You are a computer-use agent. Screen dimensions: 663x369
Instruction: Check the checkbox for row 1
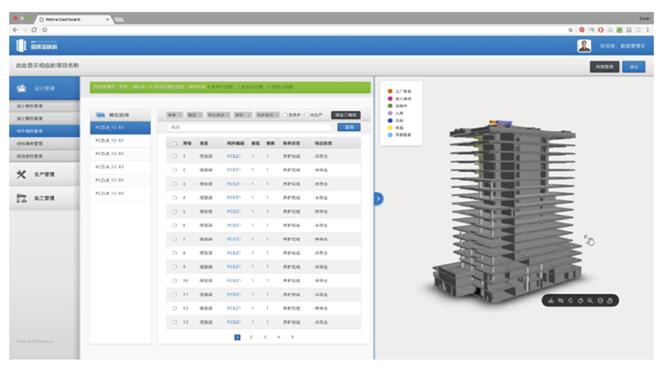coord(174,156)
